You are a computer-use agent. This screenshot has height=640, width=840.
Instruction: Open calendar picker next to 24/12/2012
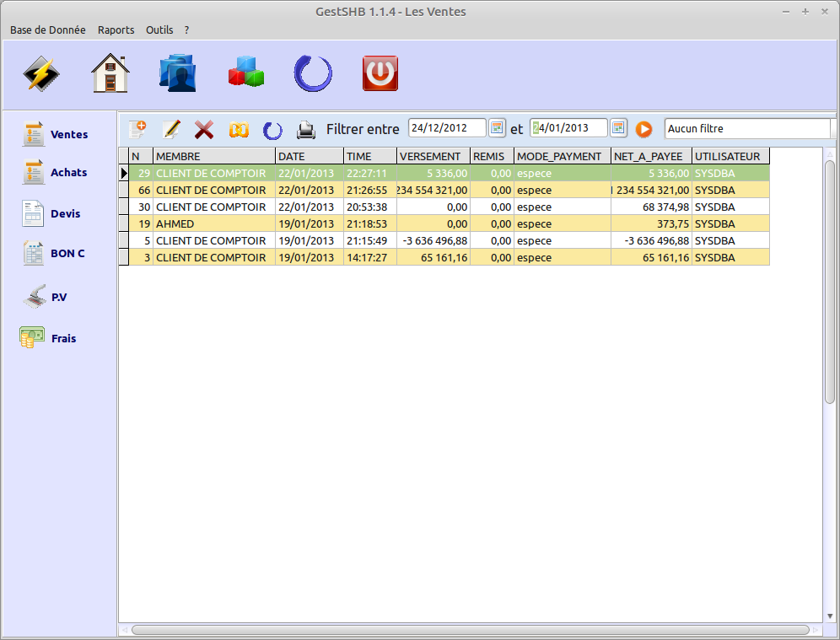(x=497, y=128)
